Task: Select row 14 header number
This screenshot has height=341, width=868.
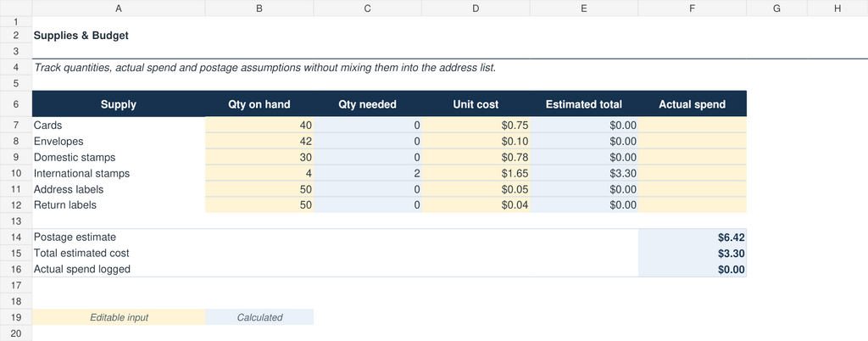Action: [16, 237]
